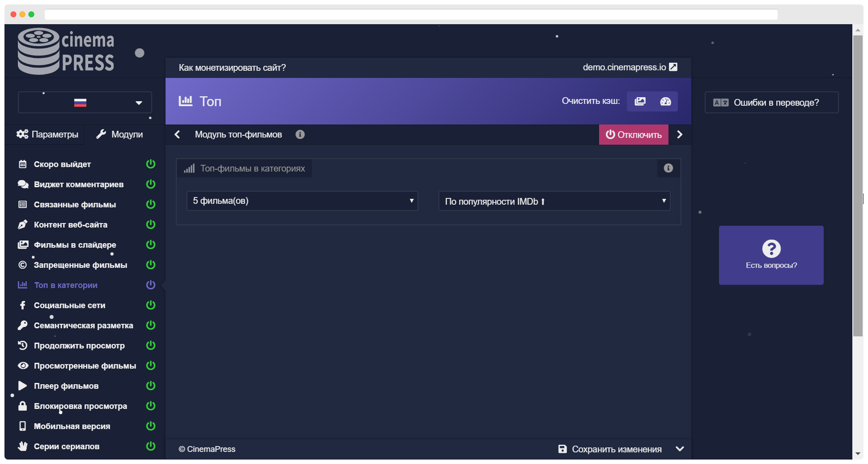
Task: Switch to the Модули tab
Action: coord(120,134)
